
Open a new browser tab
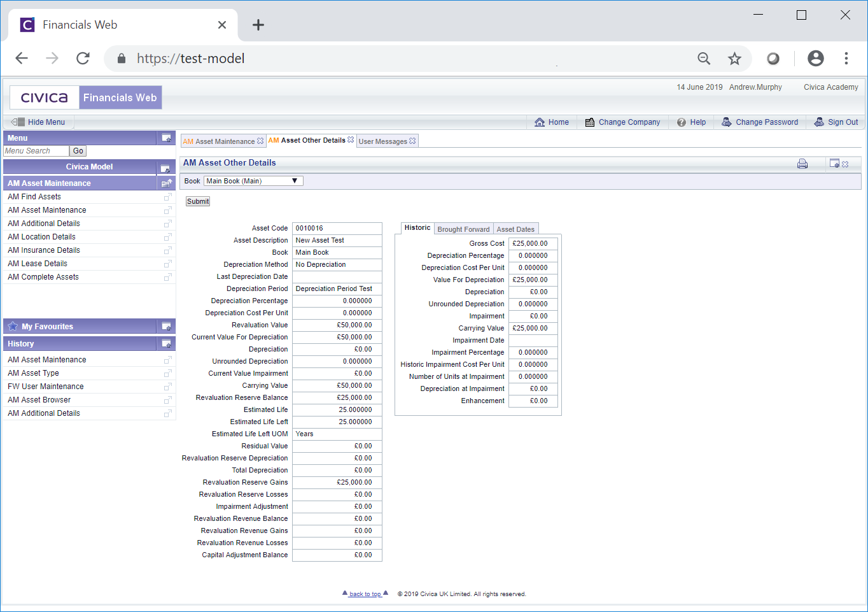pos(258,25)
